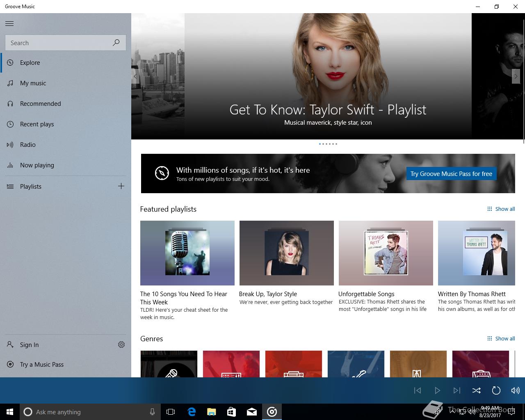This screenshot has height=420, width=525.
Task: Click the Cortana microphone icon
Action: (x=152, y=412)
